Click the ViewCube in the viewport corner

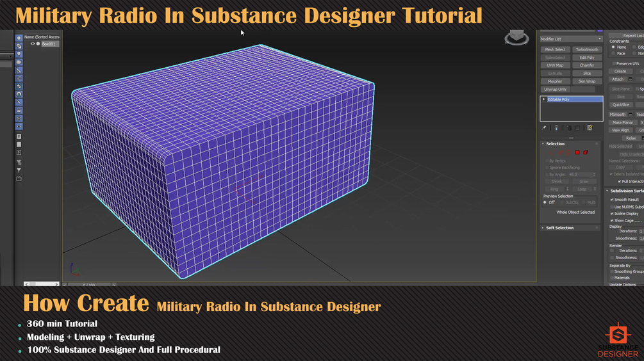point(516,37)
